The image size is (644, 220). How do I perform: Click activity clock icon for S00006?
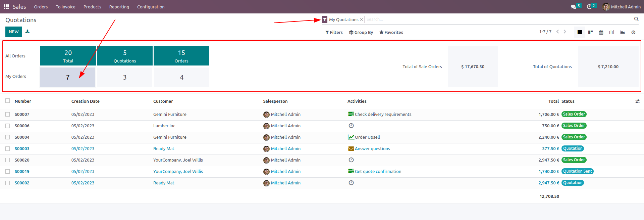(351, 126)
